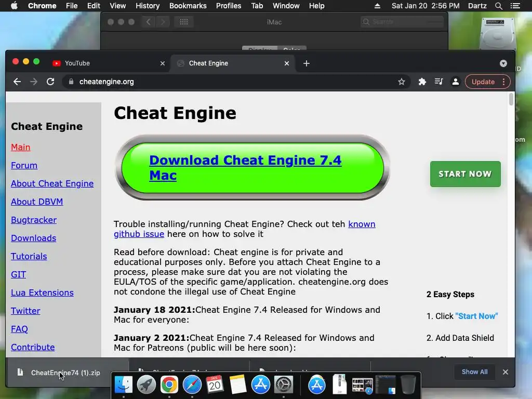Open Finder from the Dock
This screenshot has width=532, height=399.
(124, 384)
